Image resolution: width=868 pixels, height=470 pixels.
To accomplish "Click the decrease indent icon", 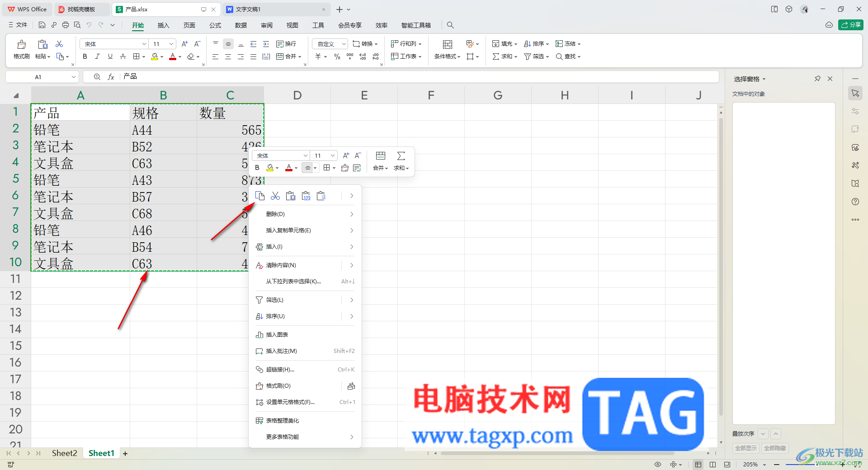I will [254, 44].
